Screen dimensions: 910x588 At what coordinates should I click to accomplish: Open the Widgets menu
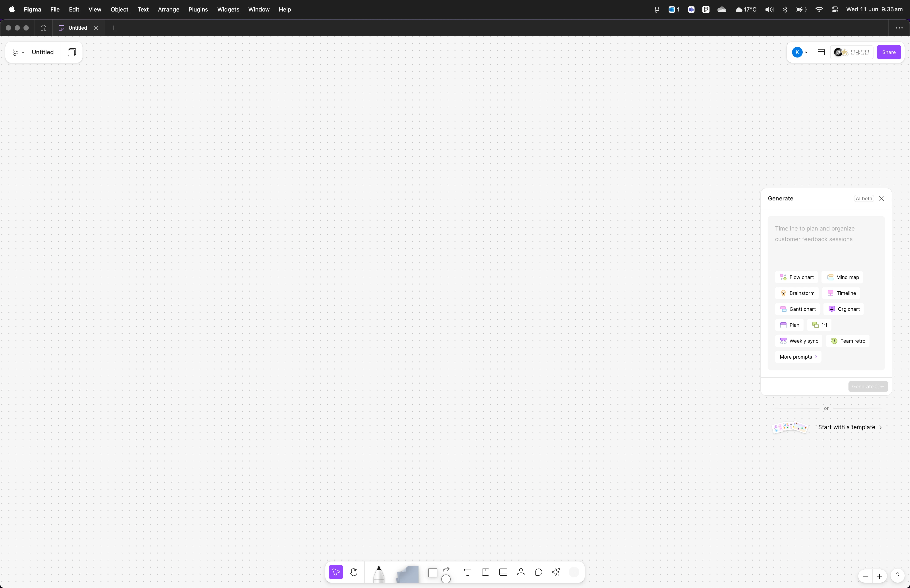pyautogui.click(x=228, y=10)
